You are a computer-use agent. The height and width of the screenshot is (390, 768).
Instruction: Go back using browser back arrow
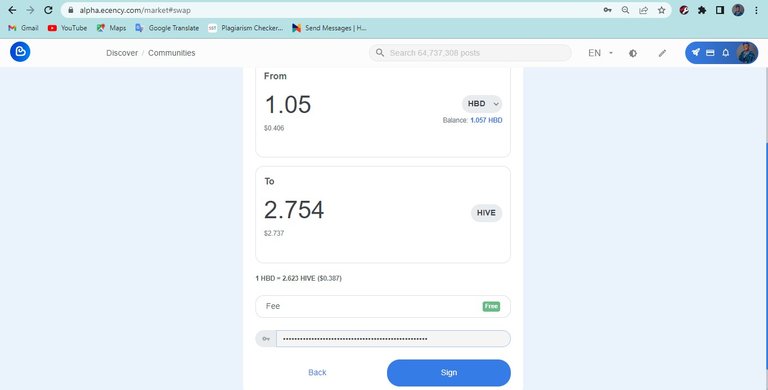point(12,10)
